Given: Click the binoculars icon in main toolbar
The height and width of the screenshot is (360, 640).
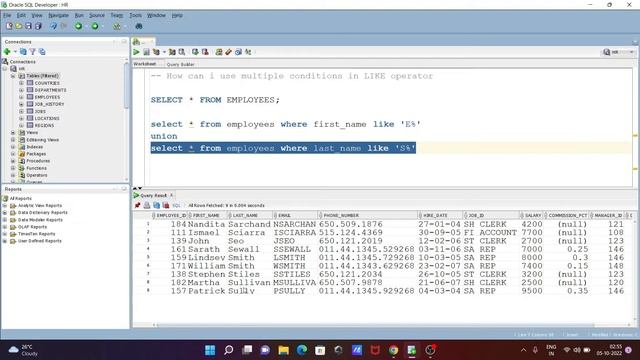Looking at the screenshot, I should pyautogui.click(x=139, y=26).
